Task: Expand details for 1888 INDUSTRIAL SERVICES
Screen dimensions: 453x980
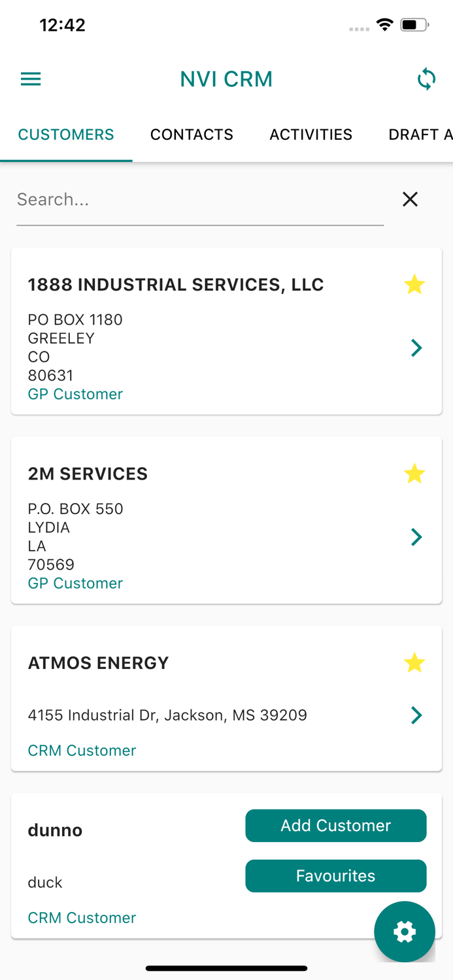Action: 416,348
